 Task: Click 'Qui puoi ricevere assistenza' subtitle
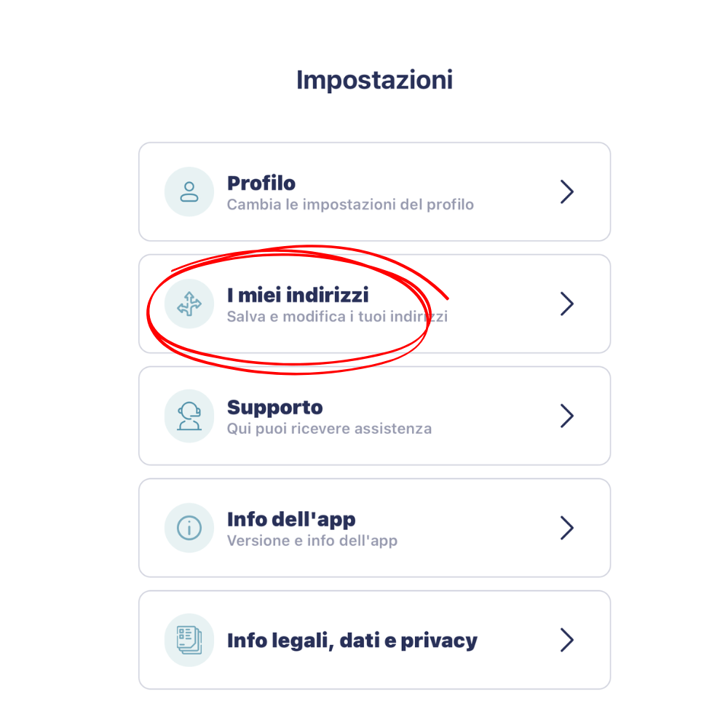tap(329, 429)
